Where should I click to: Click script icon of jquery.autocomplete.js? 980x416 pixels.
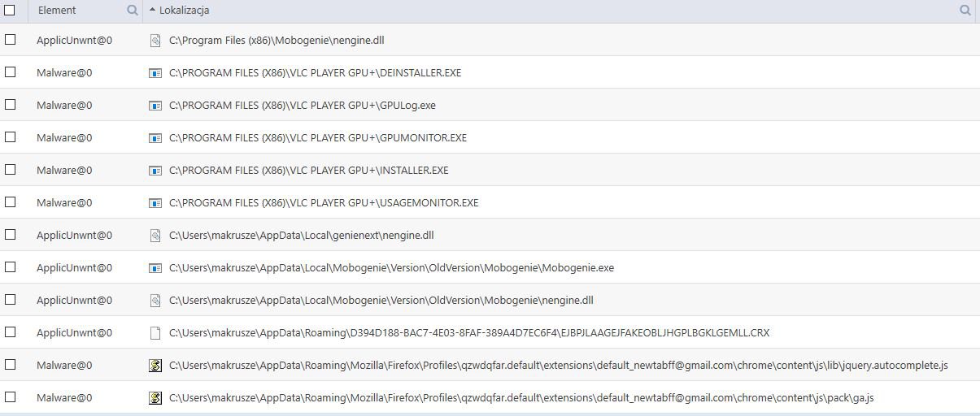pos(155,366)
